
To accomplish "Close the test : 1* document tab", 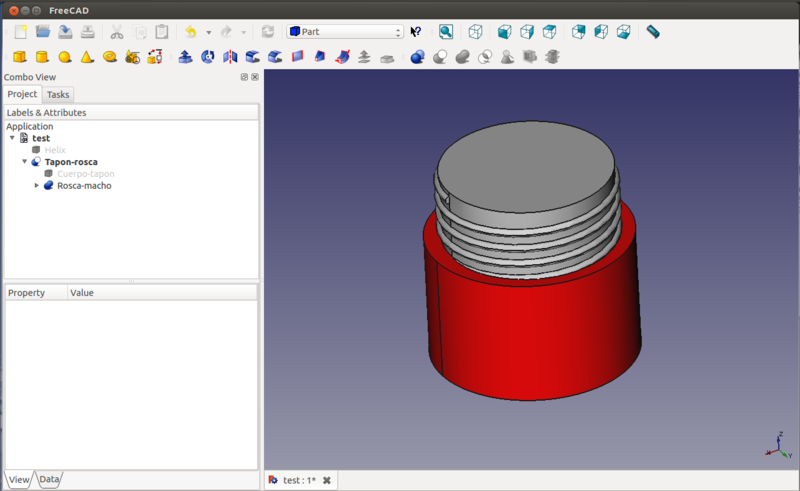I will click(326, 481).
